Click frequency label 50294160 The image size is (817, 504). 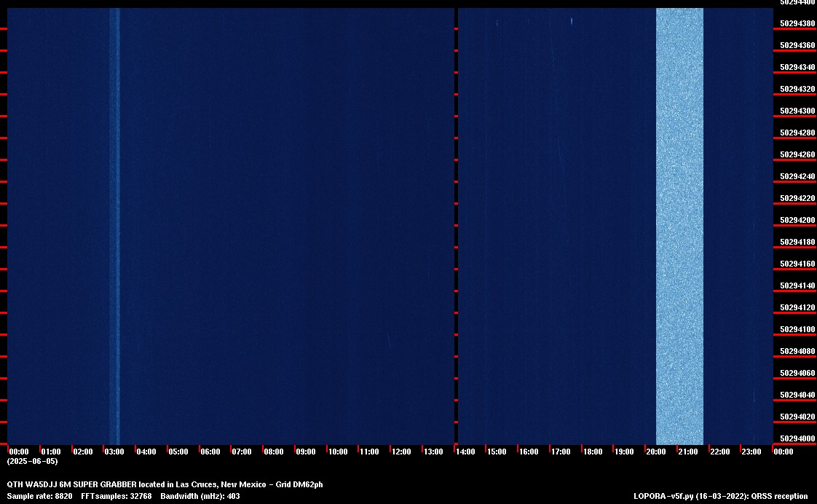[797, 264]
